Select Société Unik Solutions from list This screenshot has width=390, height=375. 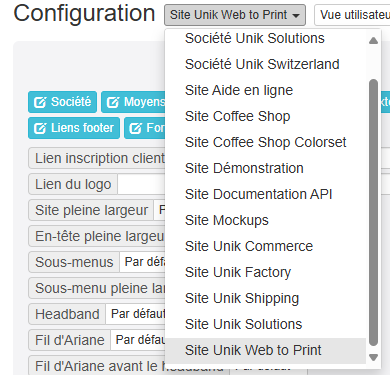click(255, 38)
